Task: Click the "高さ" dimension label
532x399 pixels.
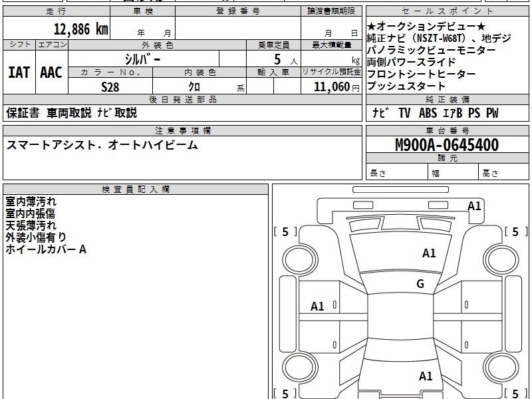Action: (490, 173)
